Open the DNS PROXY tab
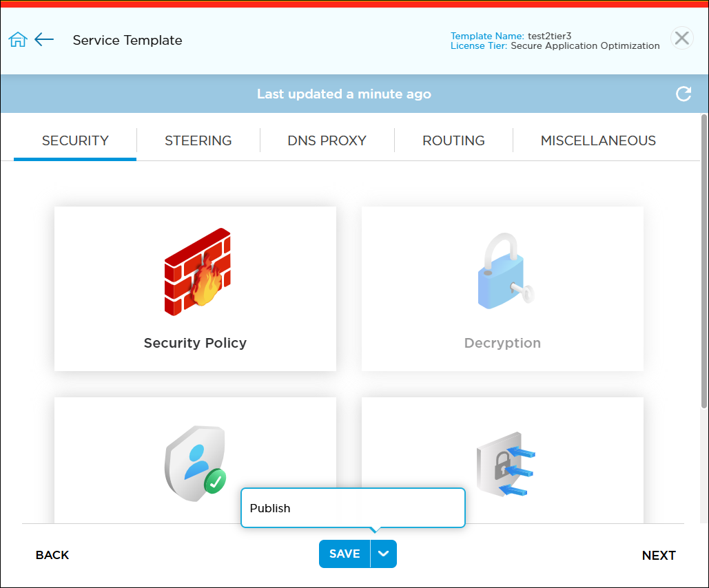709x588 pixels. click(x=327, y=140)
